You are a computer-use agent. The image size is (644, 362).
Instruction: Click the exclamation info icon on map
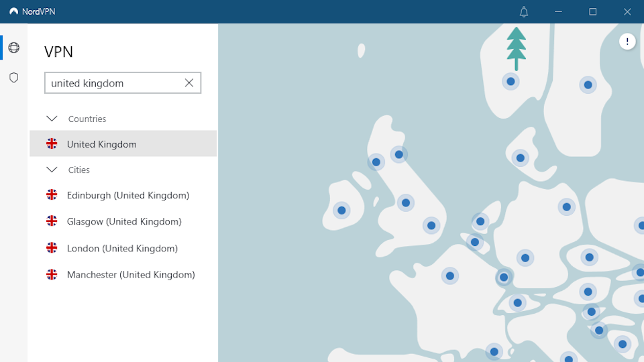coord(627,42)
